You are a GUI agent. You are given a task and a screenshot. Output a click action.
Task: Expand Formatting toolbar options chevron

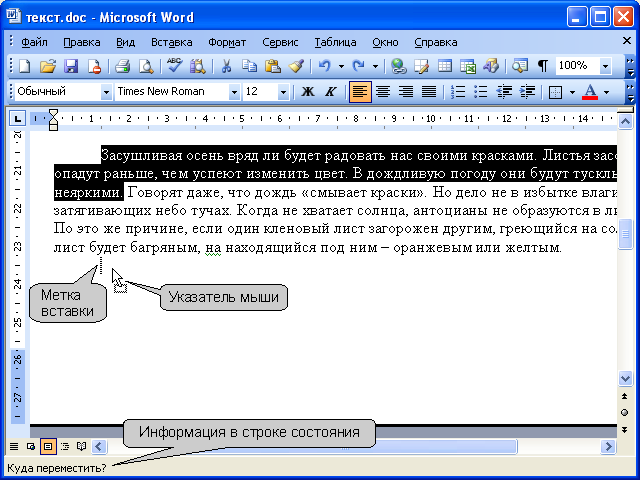coord(631,93)
